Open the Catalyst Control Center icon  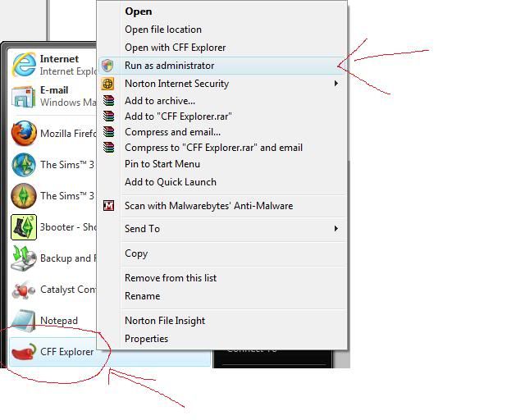coord(24,290)
